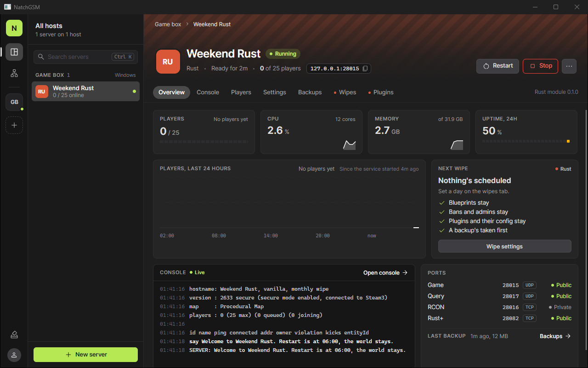Screen dimensions: 588x368
Task: Switch to the Players tab
Action: tap(241, 92)
